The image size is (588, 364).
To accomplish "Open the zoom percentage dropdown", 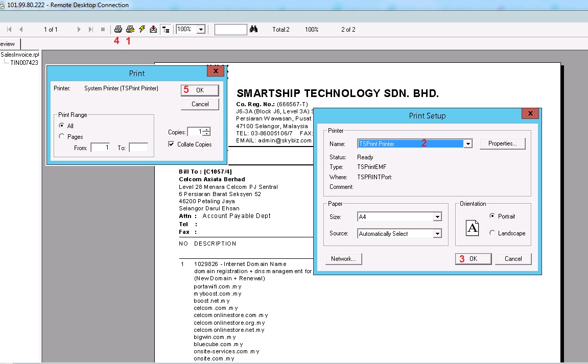I will 201,30.
